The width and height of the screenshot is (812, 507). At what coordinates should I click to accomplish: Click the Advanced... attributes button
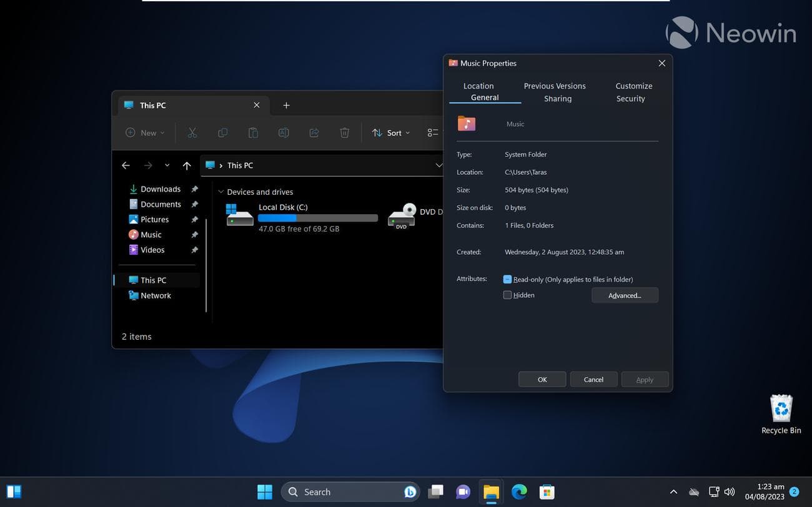pos(625,295)
